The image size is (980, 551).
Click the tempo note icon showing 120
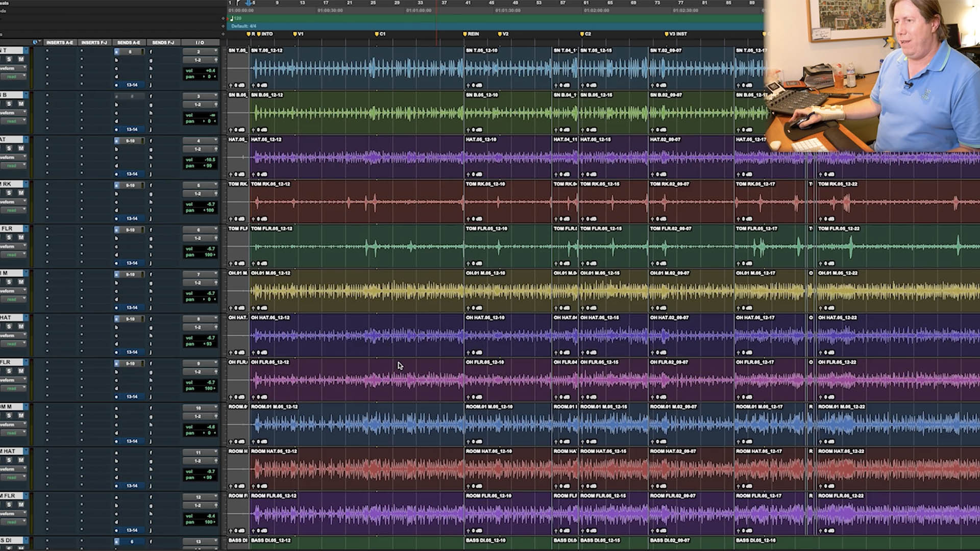pyautogui.click(x=232, y=18)
